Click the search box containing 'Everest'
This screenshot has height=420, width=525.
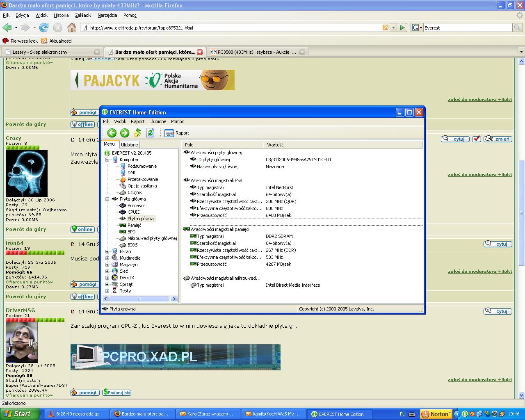468,28
